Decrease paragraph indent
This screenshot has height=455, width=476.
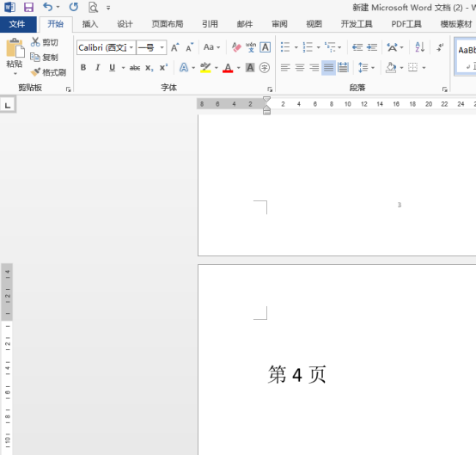tap(357, 47)
